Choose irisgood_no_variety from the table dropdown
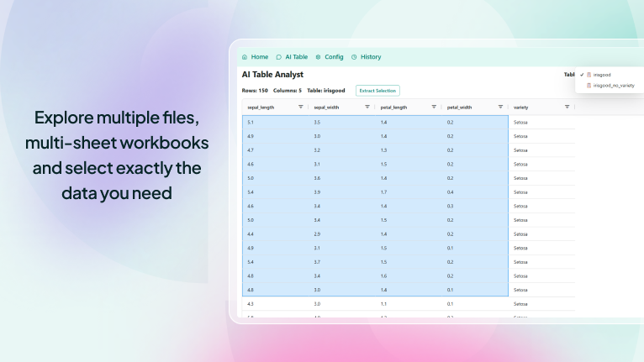The image size is (644, 362). coord(613,86)
